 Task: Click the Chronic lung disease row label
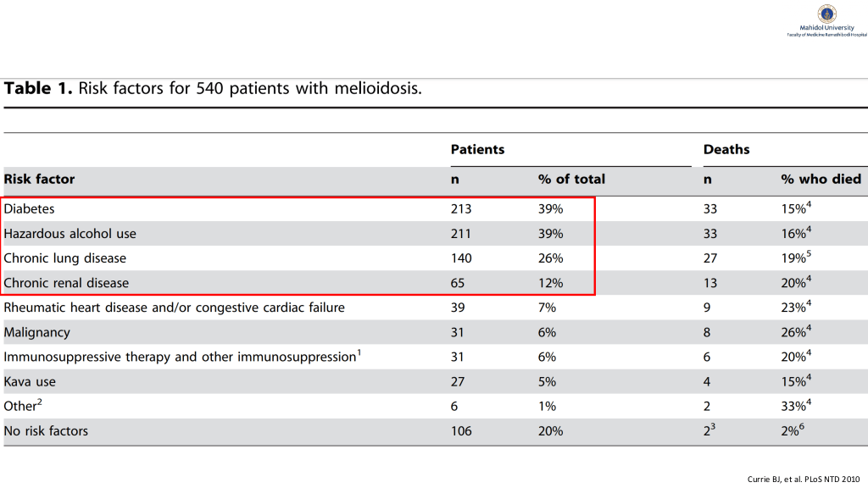(x=64, y=258)
